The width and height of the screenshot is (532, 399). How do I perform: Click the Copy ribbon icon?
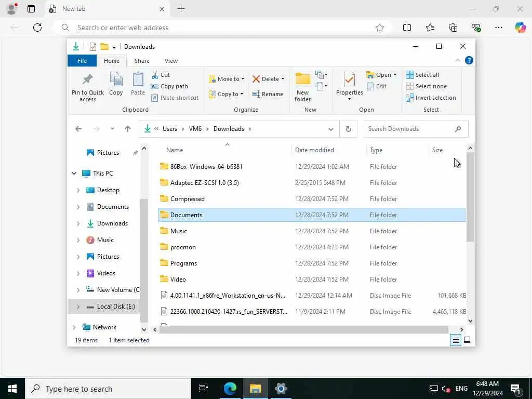click(116, 84)
